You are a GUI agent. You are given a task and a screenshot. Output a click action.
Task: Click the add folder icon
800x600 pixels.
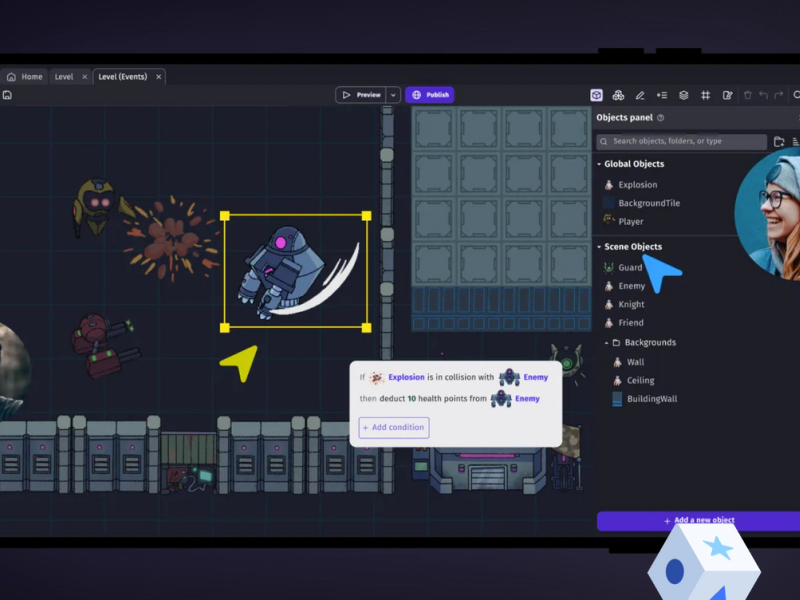point(779,141)
